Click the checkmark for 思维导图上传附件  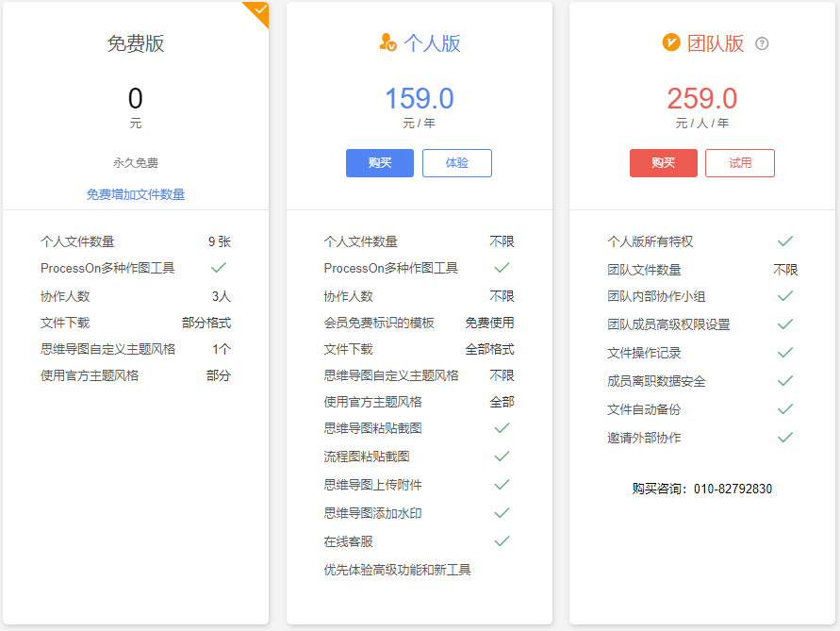pos(502,485)
